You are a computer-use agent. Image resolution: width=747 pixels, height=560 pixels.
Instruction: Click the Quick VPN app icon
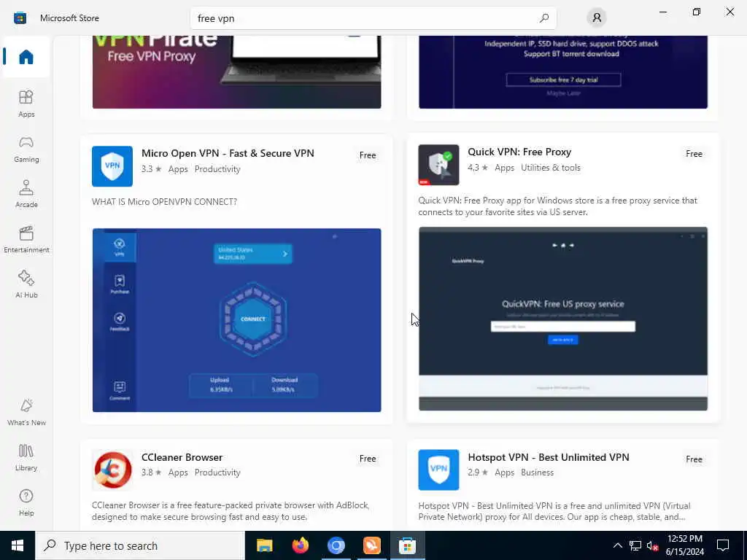(x=438, y=165)
